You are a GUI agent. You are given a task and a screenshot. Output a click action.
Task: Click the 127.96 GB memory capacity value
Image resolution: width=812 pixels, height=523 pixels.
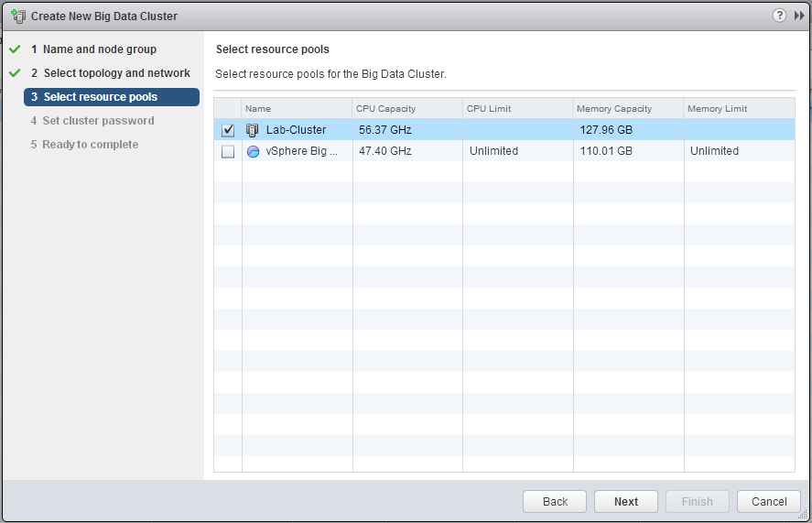(606, 130)
